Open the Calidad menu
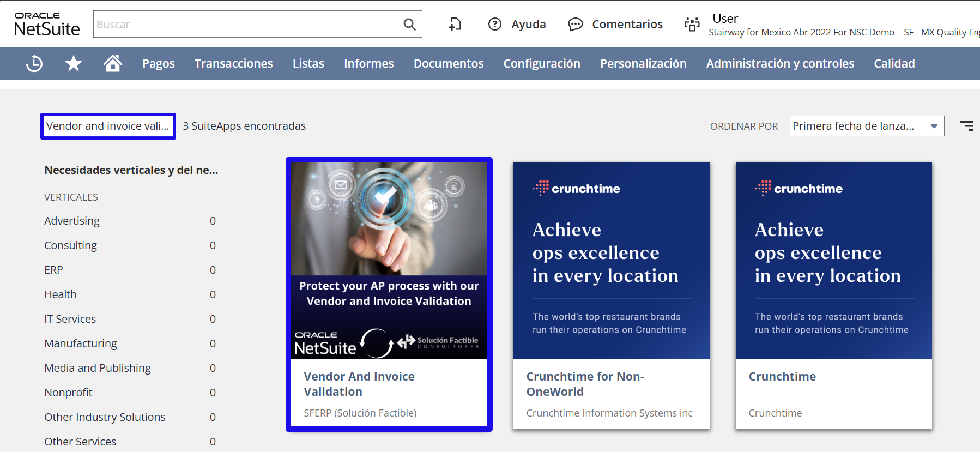980x452 pixels. pos(894,64)
